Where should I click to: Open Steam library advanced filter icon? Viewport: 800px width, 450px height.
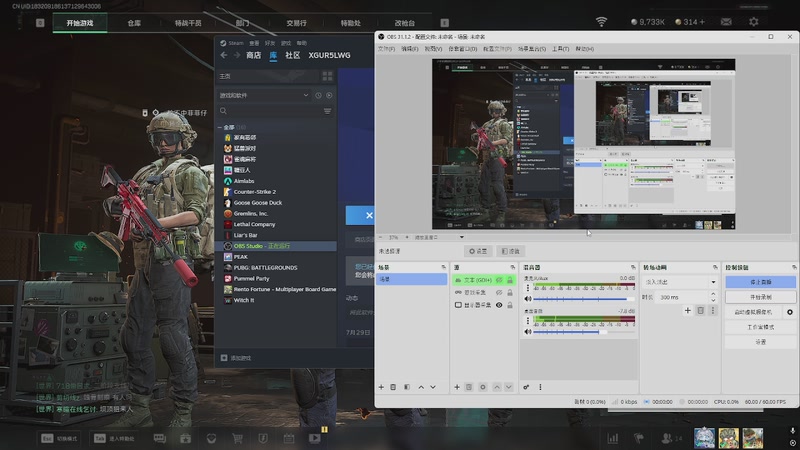(x=327, y=111)
